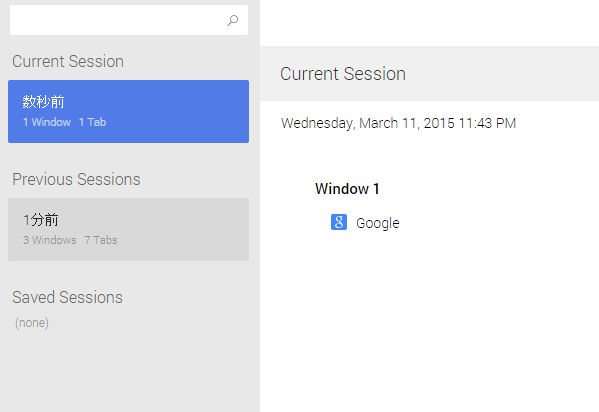This screenshot has width=599, height=412.
Task: Open the Google tab link
Action: point(377,223)
